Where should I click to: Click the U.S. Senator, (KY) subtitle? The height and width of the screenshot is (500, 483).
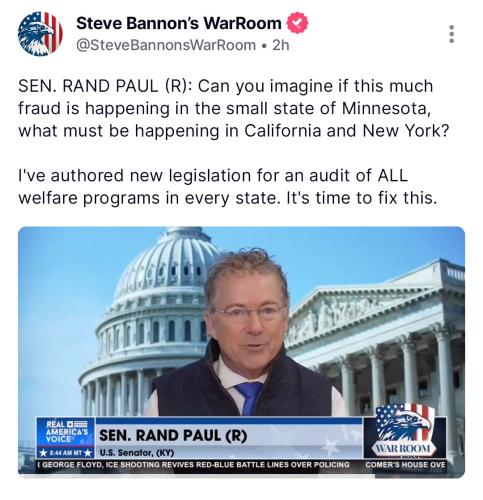pyautogui.click(x=137, y=453)
